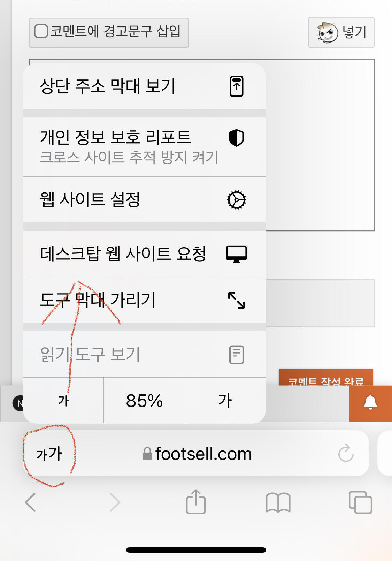Reset zoom by tapping 85%
This screenshot has height=561, width=392.
[x=144, y=401]
